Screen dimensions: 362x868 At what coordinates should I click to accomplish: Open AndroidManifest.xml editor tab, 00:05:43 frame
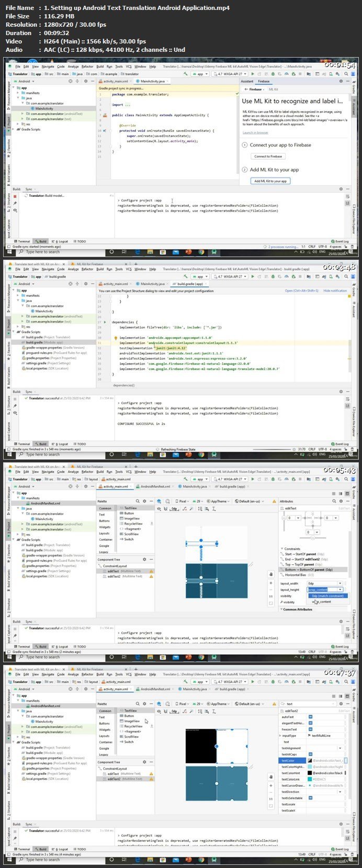click(x=155, y=486)
